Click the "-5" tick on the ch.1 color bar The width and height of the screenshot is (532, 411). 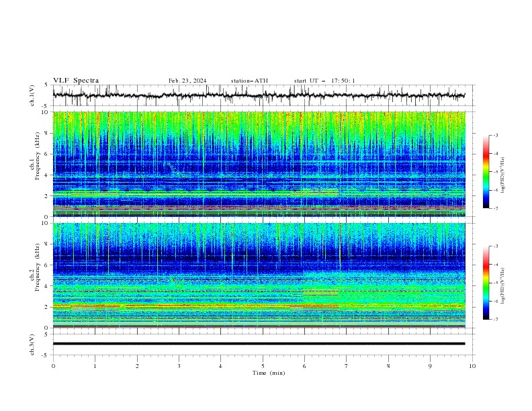495,172
